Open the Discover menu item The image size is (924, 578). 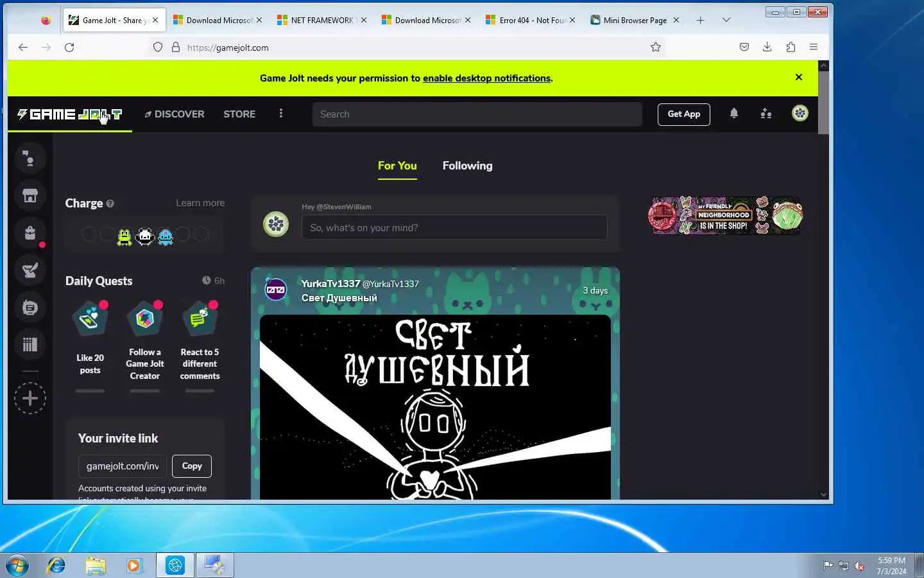pos(174,114)
